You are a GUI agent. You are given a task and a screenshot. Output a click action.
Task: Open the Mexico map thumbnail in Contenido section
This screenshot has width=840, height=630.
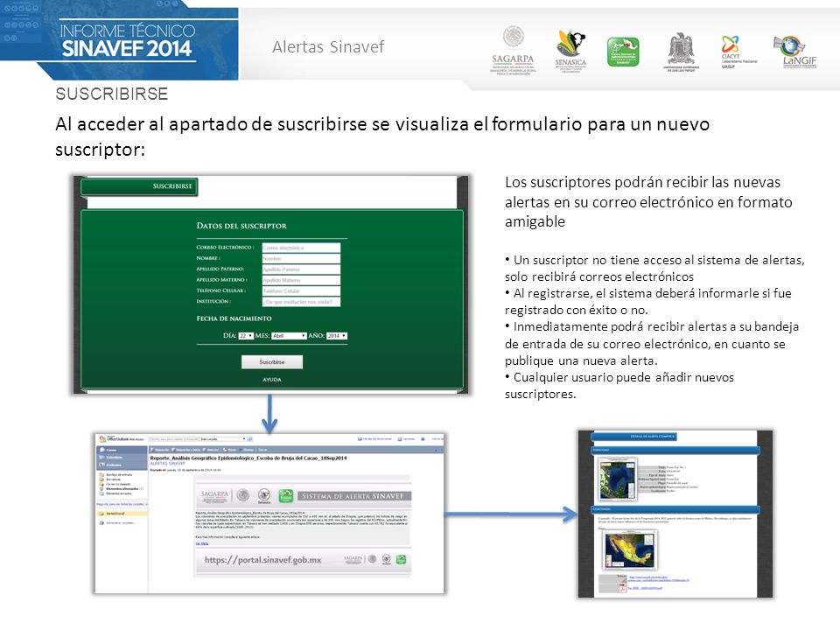point(630,549)
